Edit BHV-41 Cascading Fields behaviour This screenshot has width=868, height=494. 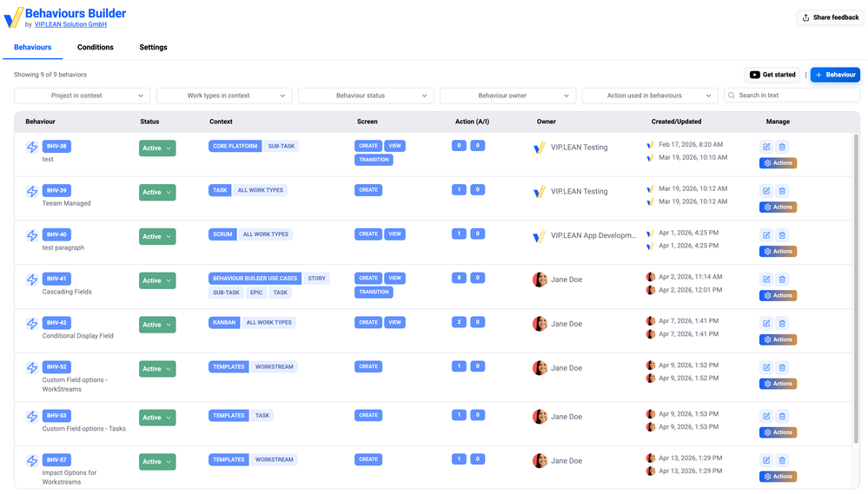point(766,280)
